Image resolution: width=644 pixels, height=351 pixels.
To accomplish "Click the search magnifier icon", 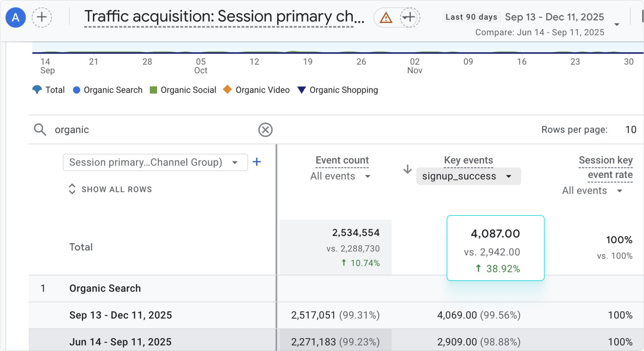I will tap(40, 130).
